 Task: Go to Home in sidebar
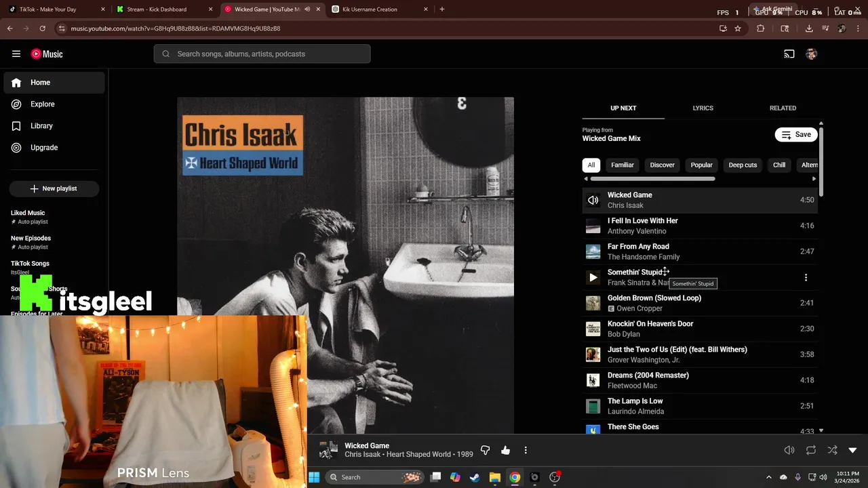pyautogui.click(x=54, y=83)
